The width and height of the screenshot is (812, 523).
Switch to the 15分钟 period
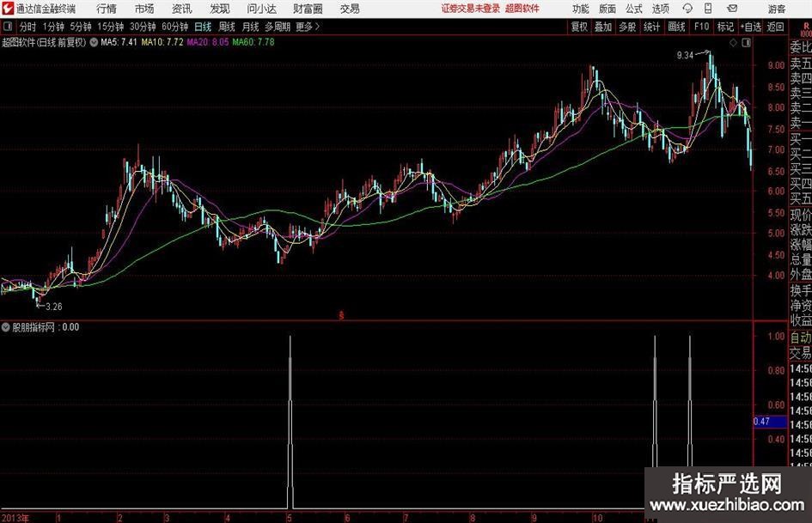tap(111, 27)
